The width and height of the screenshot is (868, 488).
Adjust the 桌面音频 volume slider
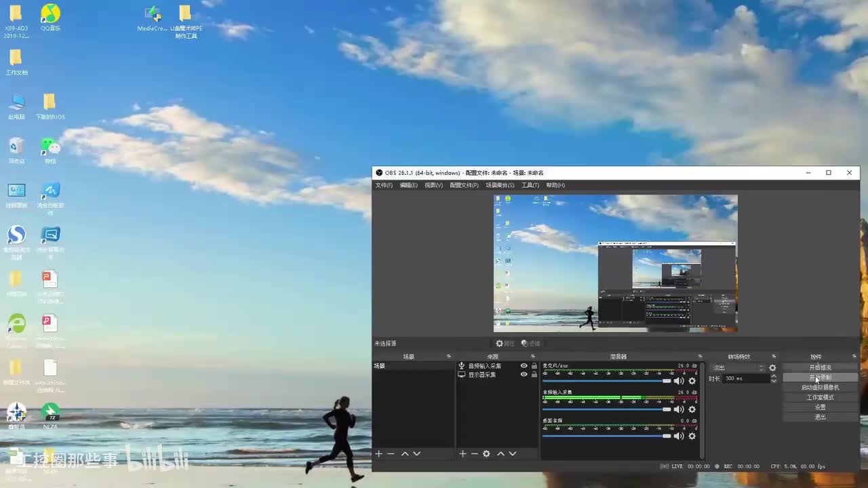point(607,436)
